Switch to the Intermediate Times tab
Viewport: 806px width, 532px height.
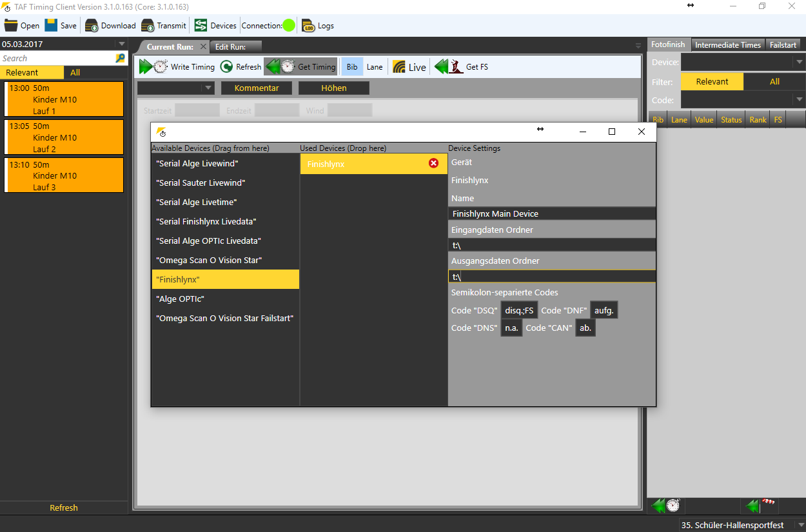(x=728, y=45)
